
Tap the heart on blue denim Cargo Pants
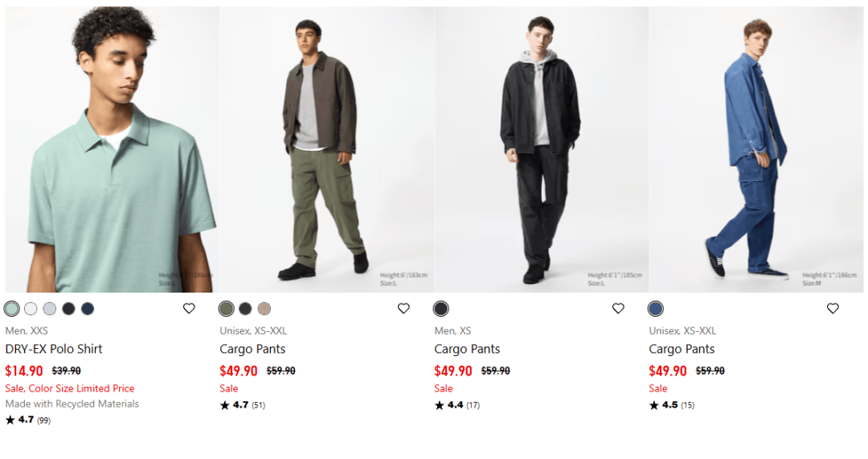point(833,309)
